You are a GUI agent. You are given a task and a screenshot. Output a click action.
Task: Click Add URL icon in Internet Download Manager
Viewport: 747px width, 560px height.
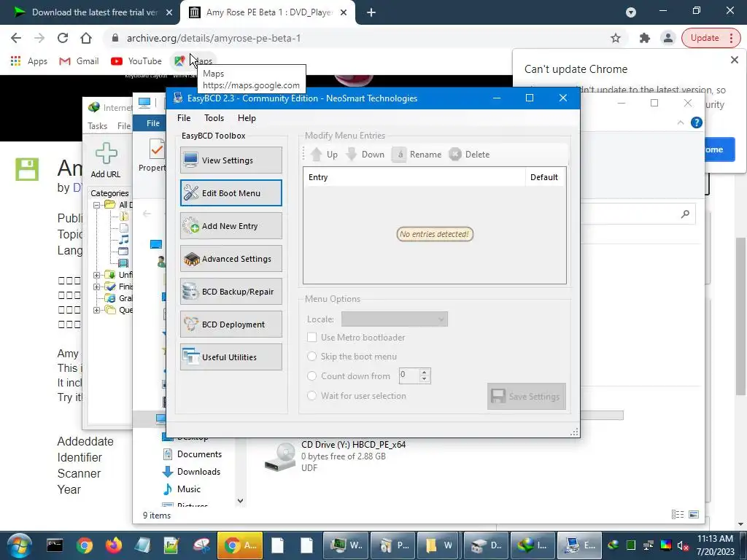coord(106,161)
